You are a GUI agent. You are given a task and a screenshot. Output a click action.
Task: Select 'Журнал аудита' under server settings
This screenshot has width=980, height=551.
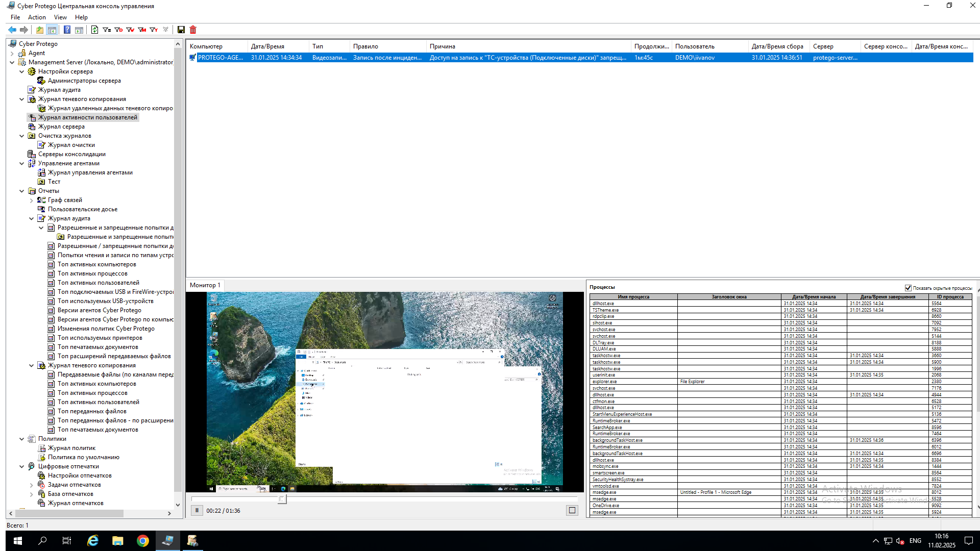(59, 90)
